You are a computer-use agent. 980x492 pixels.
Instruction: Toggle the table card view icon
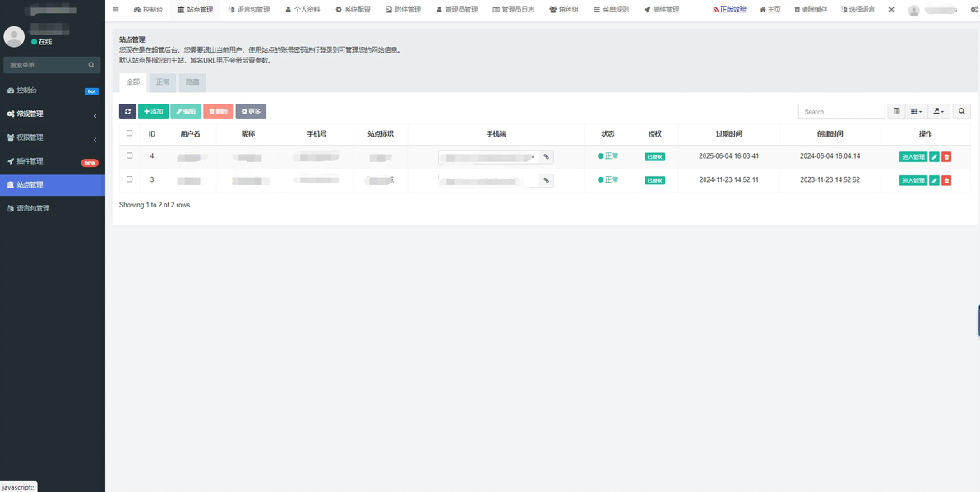click(896, 111)
